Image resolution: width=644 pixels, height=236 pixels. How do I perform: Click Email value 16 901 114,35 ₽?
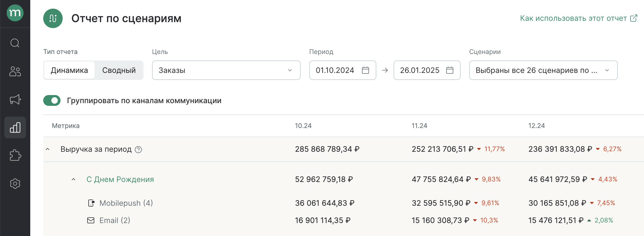(323, 220)
